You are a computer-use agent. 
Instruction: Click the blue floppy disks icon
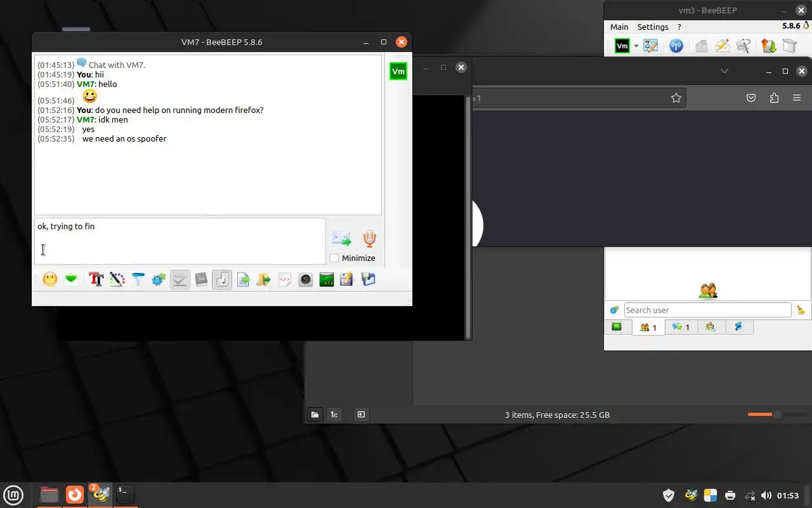[x=368, y=279]
